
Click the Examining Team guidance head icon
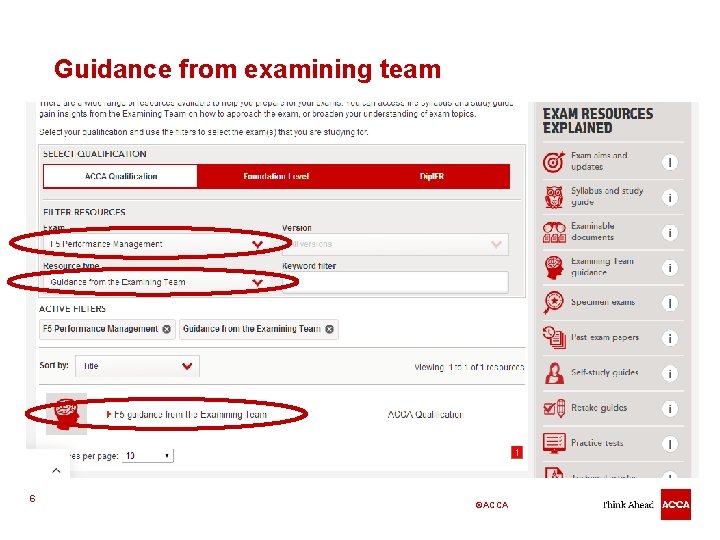click(554, 268)
